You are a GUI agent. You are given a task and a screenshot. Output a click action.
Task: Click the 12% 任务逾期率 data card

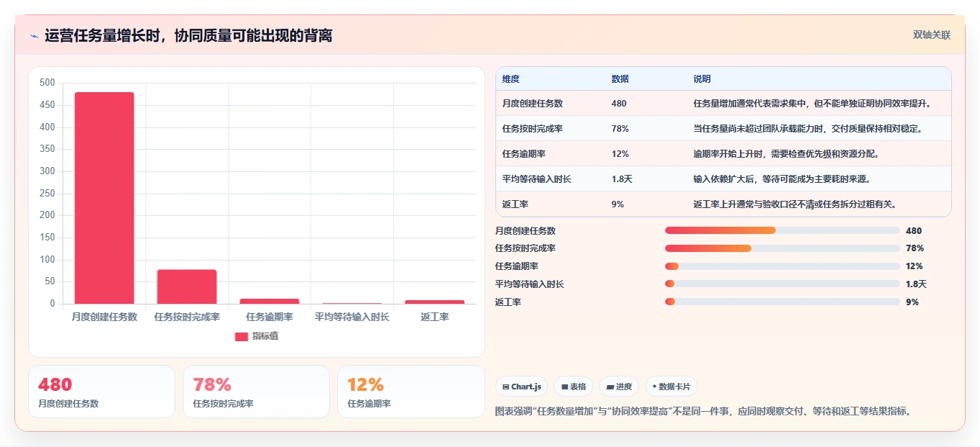click(411, 392)
